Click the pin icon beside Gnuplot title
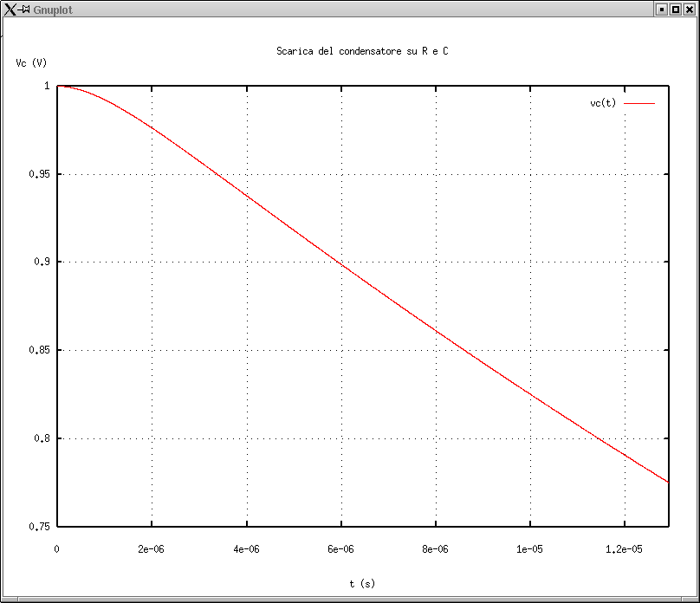This screenshot has height=603, width=700. click(x=25, y=9)
